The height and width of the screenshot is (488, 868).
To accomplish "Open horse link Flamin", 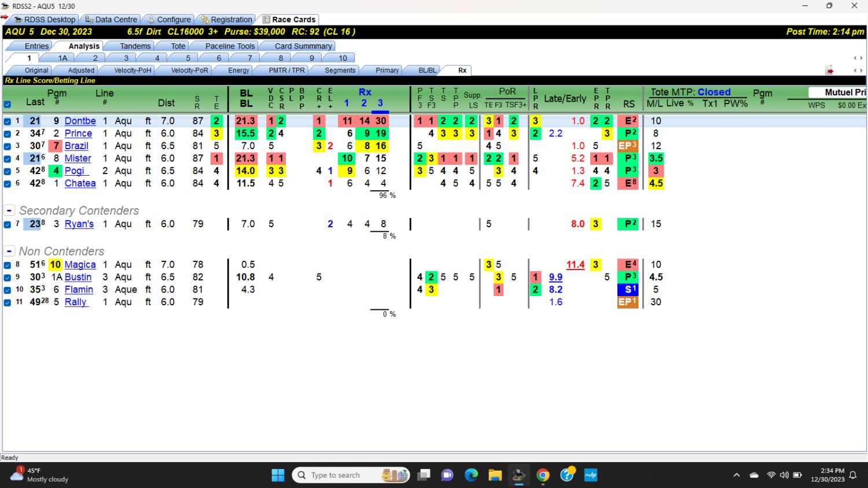I will pos(79,290).
